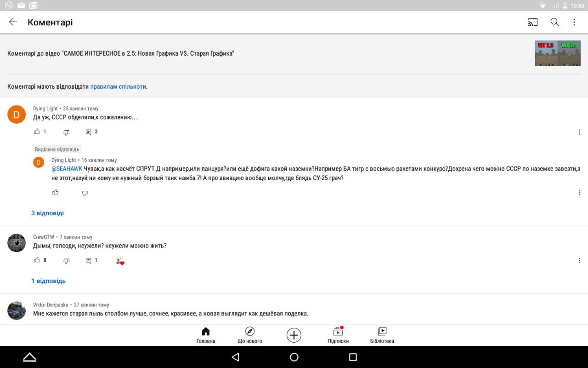588x368 pixels.
Task: Tap the up-arrow icon in navigation bar
Action: click(x=29, y=357)
